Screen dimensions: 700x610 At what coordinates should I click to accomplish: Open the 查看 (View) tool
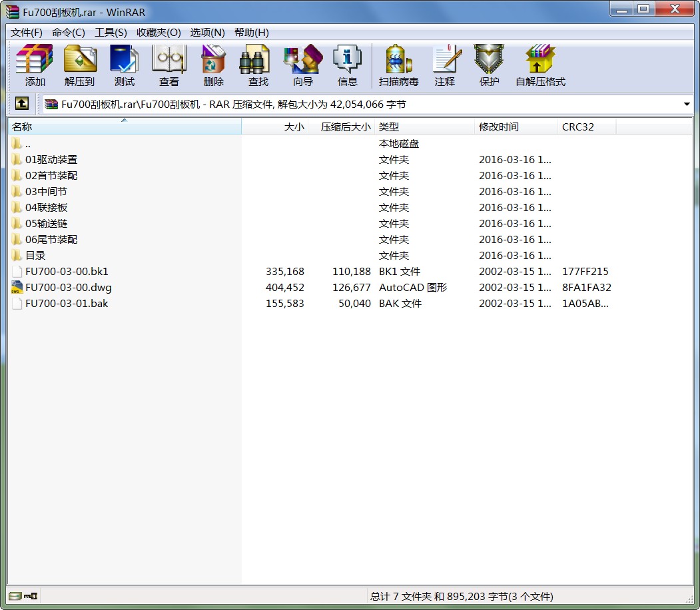[169, 65]
